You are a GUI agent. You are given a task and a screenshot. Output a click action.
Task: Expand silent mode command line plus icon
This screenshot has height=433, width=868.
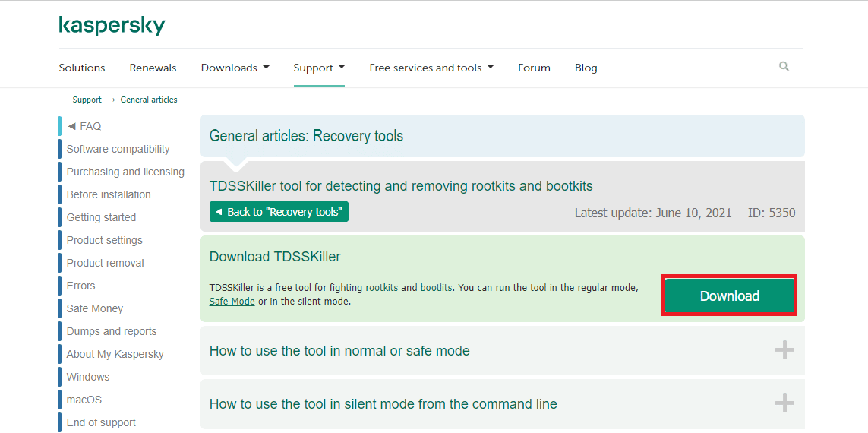(x=784, y=403)
